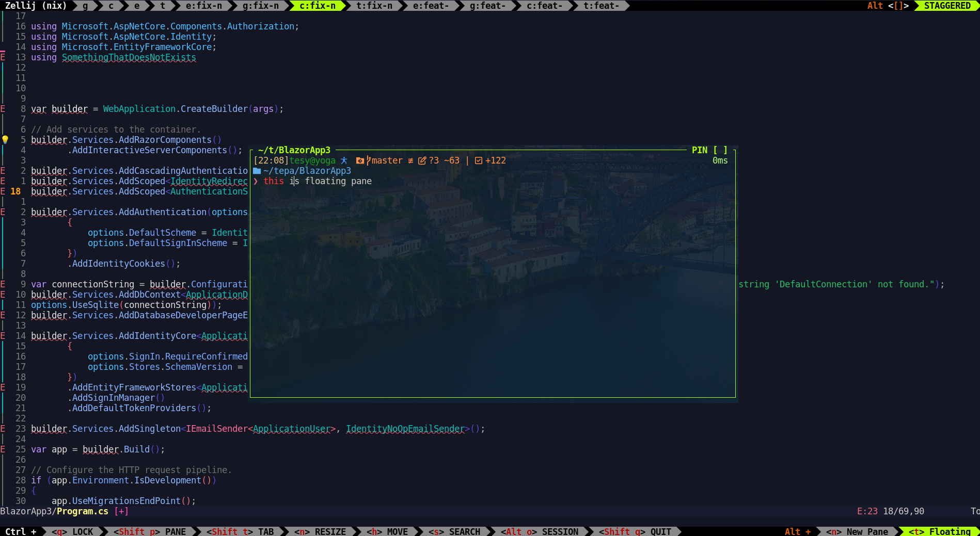The height and width of the screenshot is (536, 980).
Task: Click the Program.cs file name in status line
Action: click(x=83, y=511)
